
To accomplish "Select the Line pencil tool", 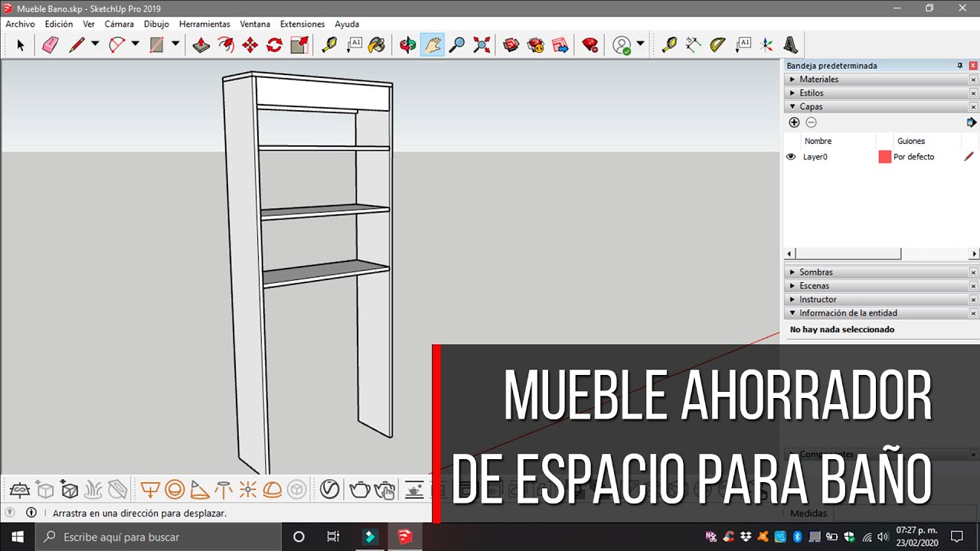I will click(77, 45).
